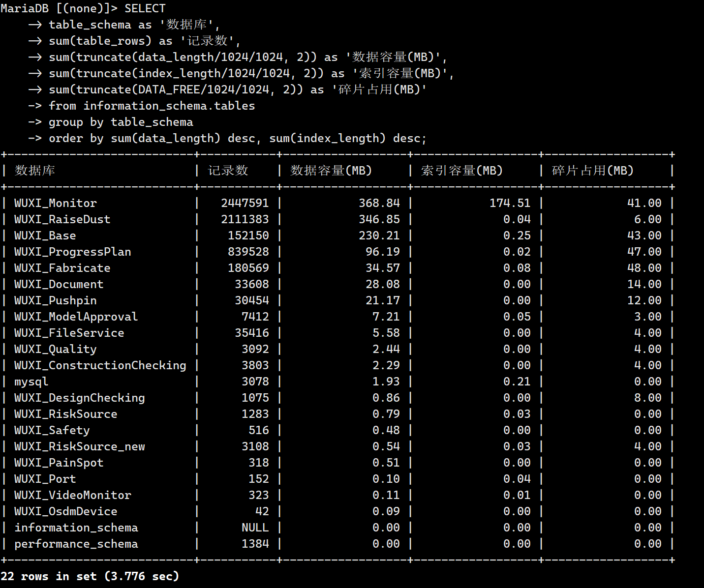Click record count value 839528

click(x=248, y=252)
